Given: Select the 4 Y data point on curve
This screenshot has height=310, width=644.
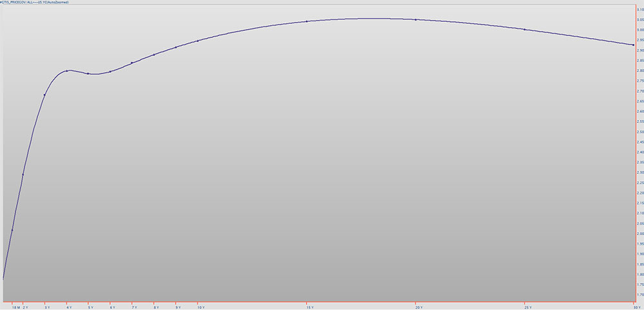Looking at the screenshot, I should point(67,71).
